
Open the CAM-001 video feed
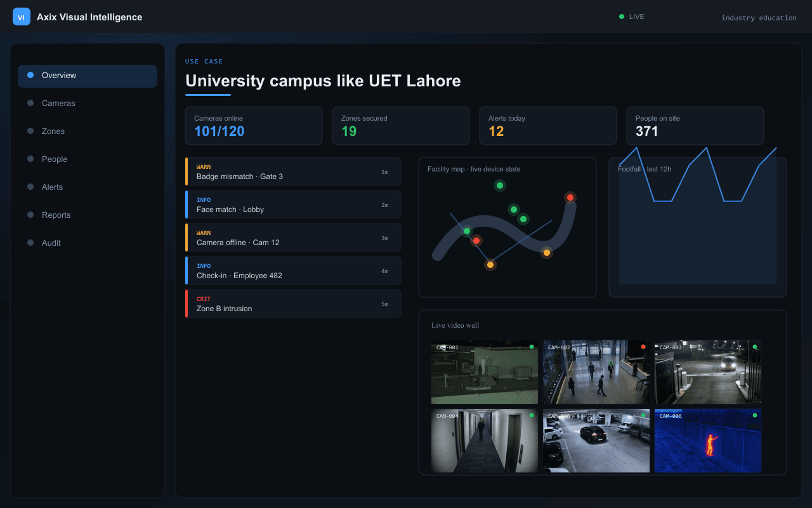coord(485,372)
